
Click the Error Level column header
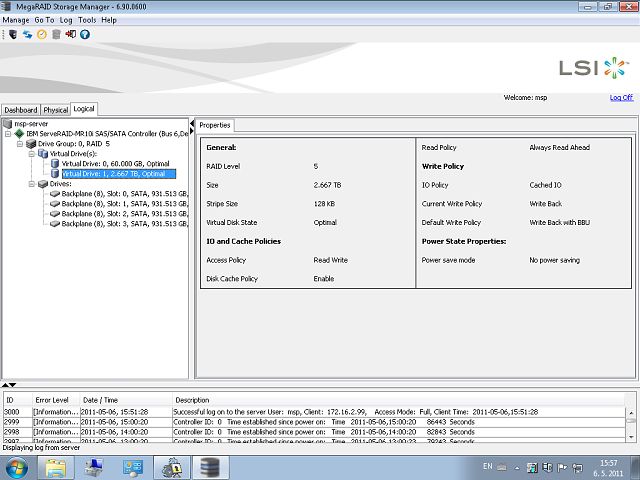coord(56,400)
